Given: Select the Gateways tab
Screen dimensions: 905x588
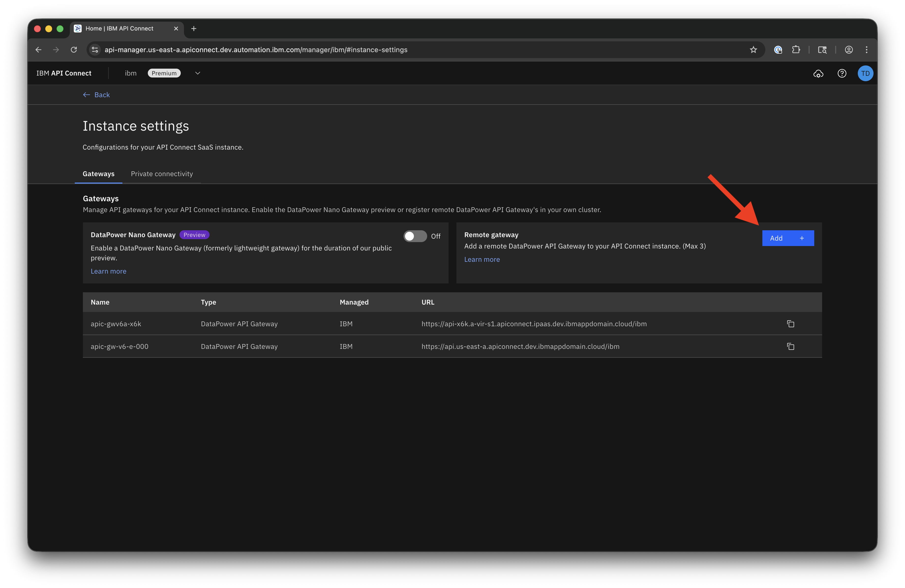Looking at the screenshot, I should [x=98, y=174].
